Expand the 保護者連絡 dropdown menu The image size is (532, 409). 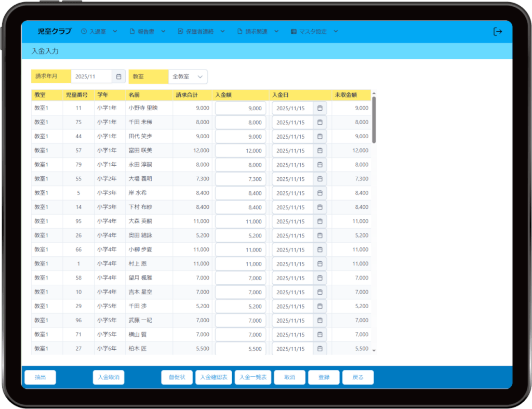point(201,32)
